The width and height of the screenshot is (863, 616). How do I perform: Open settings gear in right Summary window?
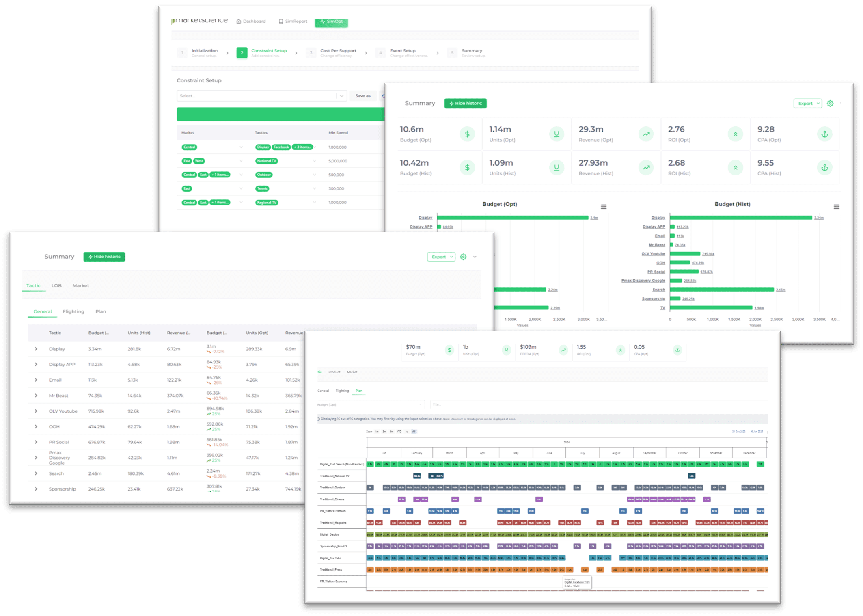pyautogui.click(x=830, y=104)
